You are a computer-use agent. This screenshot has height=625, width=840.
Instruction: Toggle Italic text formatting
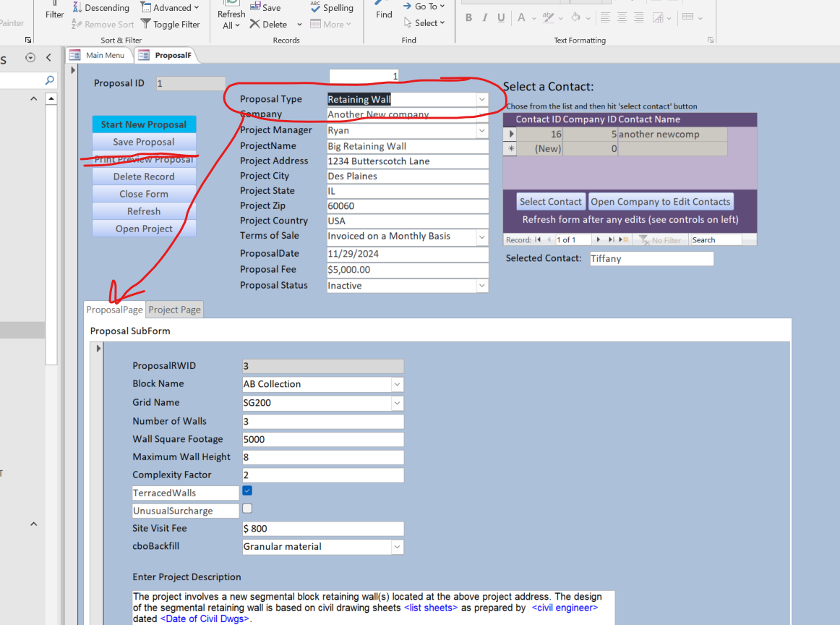click(x=485, y=17)
